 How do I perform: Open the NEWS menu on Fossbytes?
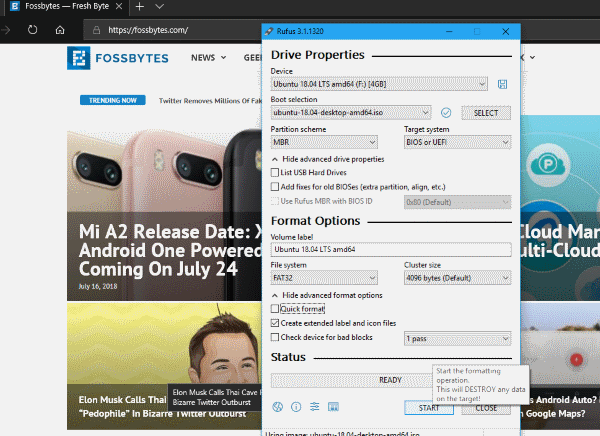pyautogui.click(x=208, y=58)
